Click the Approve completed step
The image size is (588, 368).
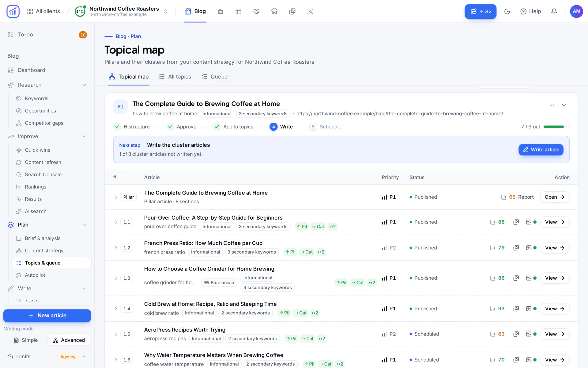click(x=181, y=127)
